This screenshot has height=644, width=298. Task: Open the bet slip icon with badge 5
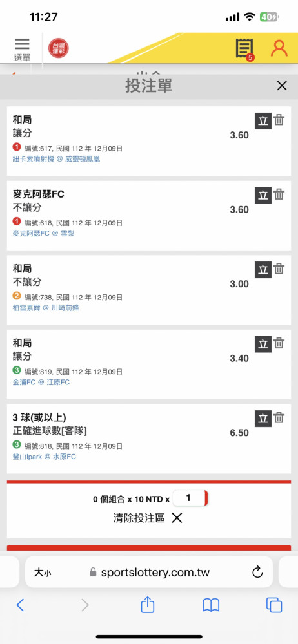point(244,49)
